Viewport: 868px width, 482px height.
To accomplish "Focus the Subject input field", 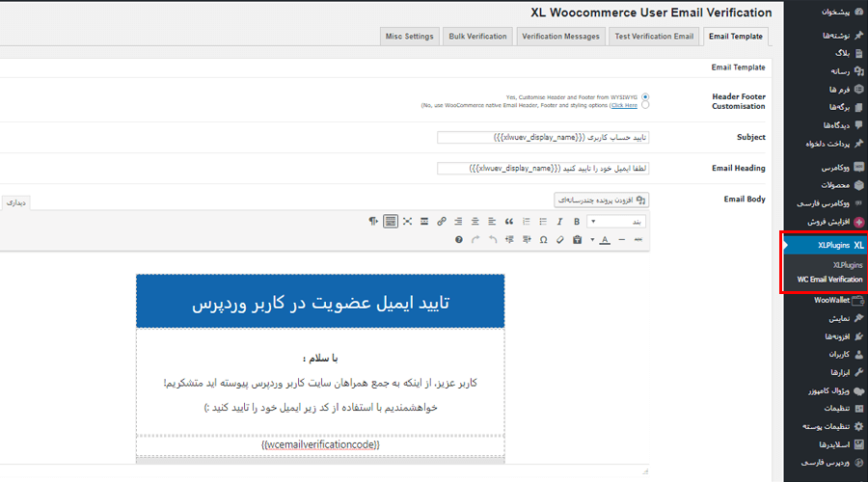I will tap(543, 137).
